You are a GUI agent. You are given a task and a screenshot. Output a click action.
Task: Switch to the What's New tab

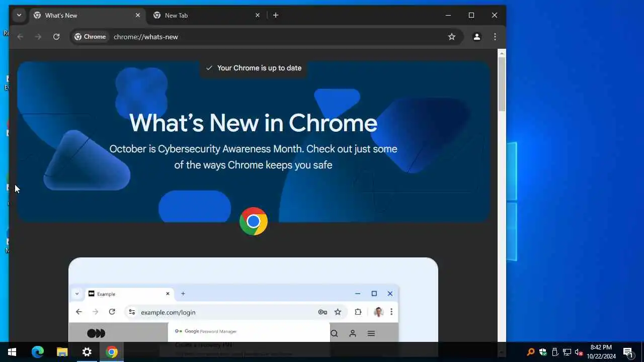click(x=88, y=15)
